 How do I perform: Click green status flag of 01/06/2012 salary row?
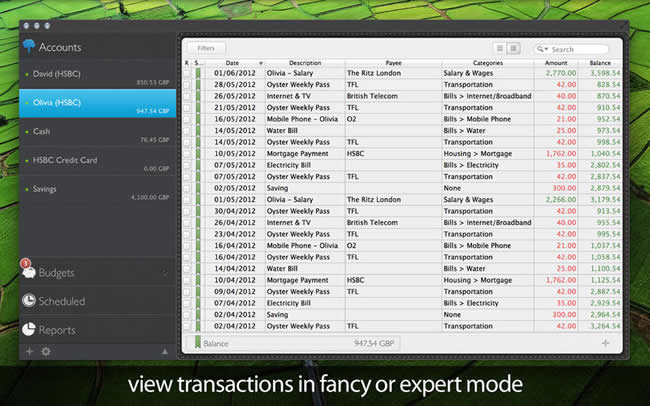coord(198,73)
